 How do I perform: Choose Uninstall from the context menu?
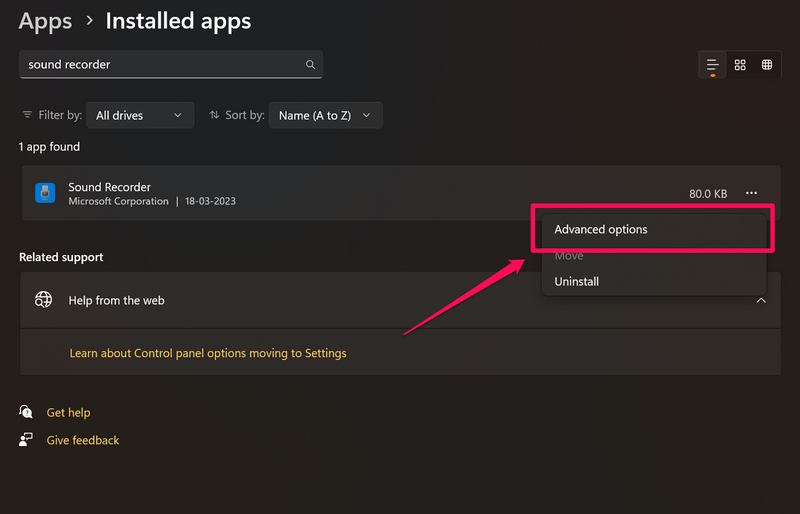(x=577, y=282)
